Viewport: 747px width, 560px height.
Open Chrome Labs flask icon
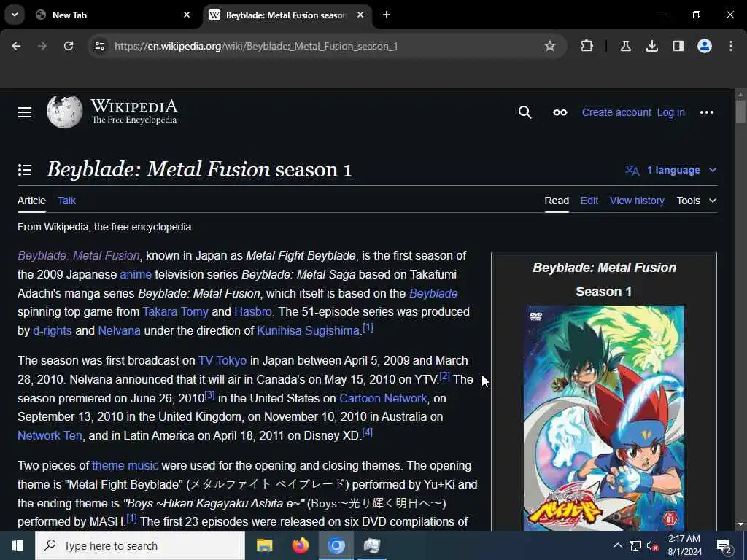tap(625, 46)
